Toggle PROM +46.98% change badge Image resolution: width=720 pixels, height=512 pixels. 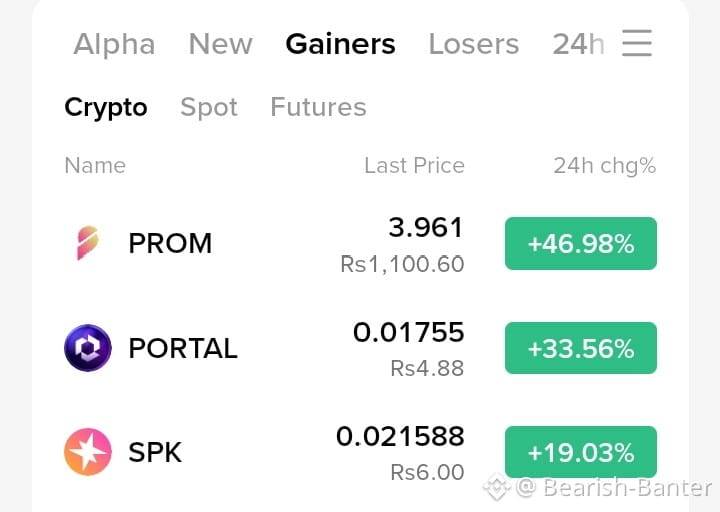[581, 243]
